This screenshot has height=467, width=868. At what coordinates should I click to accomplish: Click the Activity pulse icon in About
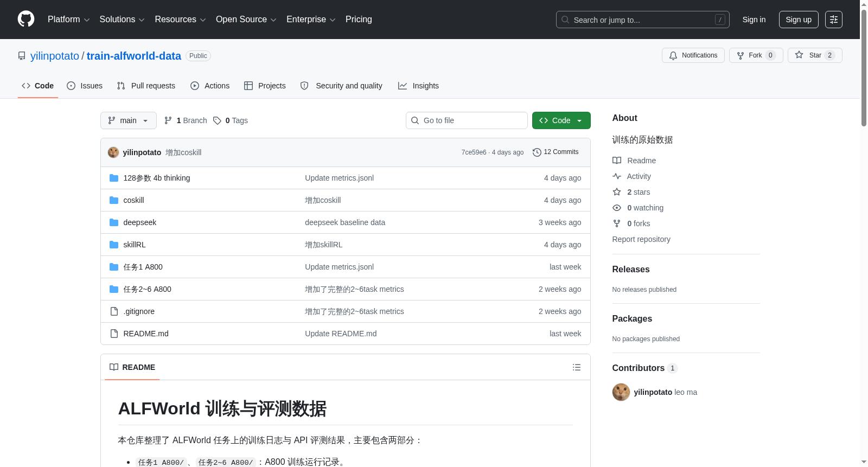617,176
